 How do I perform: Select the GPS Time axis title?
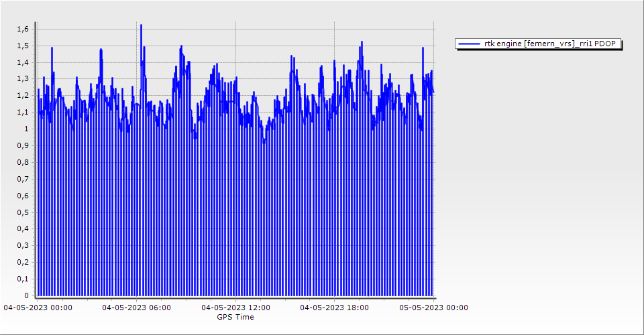coord(235,317)
